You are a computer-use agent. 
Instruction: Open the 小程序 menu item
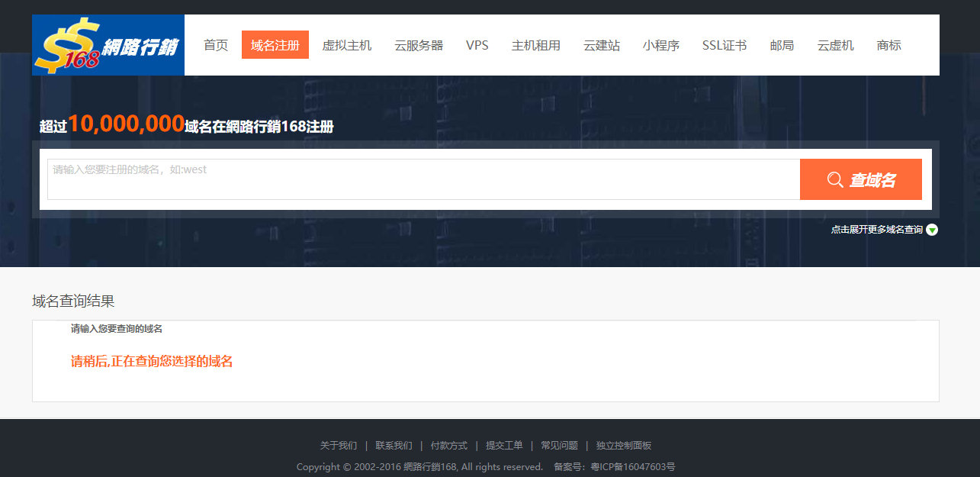pyautogui.click(x=660, y=45)
